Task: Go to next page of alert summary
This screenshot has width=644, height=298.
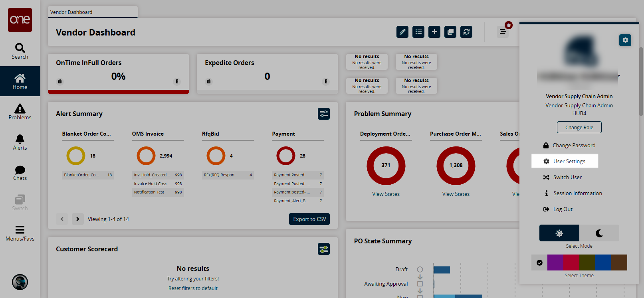Action: pyautogui.click(x=78, y=219)
